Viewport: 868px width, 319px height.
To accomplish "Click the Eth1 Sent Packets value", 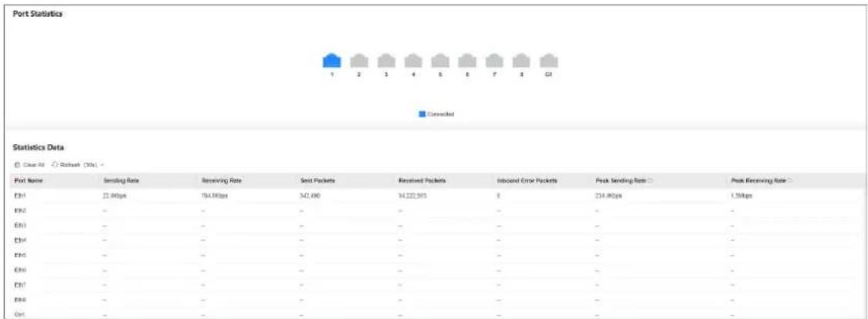I will tap(310, 196).
